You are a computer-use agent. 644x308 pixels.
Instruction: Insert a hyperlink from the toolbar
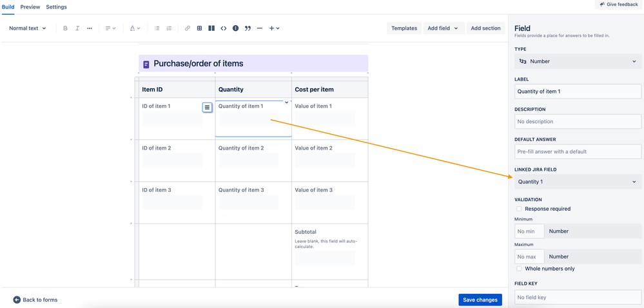188,28
